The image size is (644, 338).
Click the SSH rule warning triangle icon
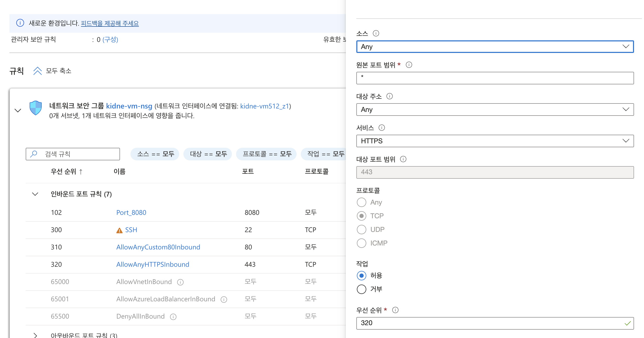(x=119, y=230)
